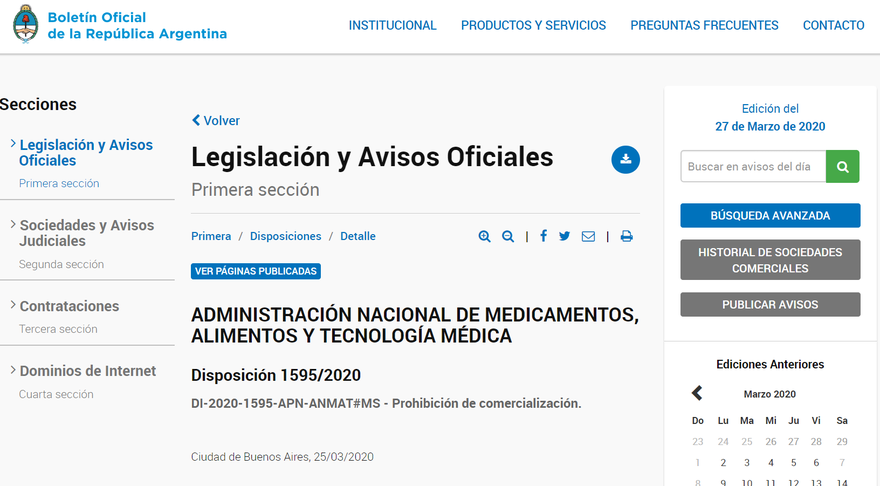Click the Disposición 1595/2020 heading
Image resolution: width=880 pixels, height=486 pixels.
(276, 375)
